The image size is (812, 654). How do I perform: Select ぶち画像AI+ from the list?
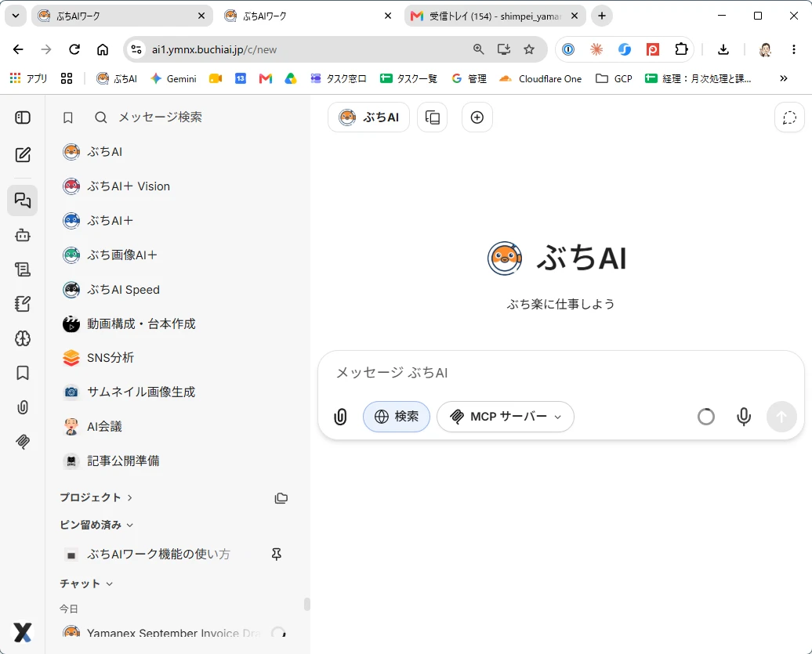(176, 255)
